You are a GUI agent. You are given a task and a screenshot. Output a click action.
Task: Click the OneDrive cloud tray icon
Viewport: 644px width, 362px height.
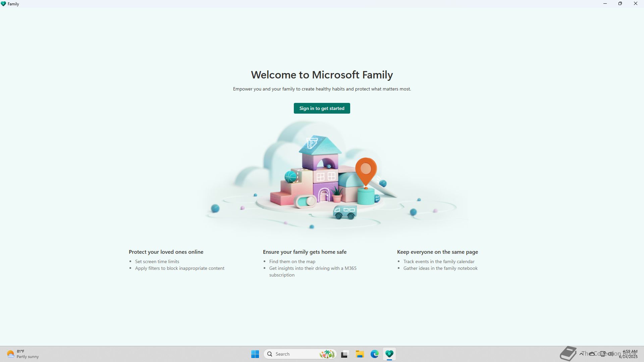[x=592, y=354]
